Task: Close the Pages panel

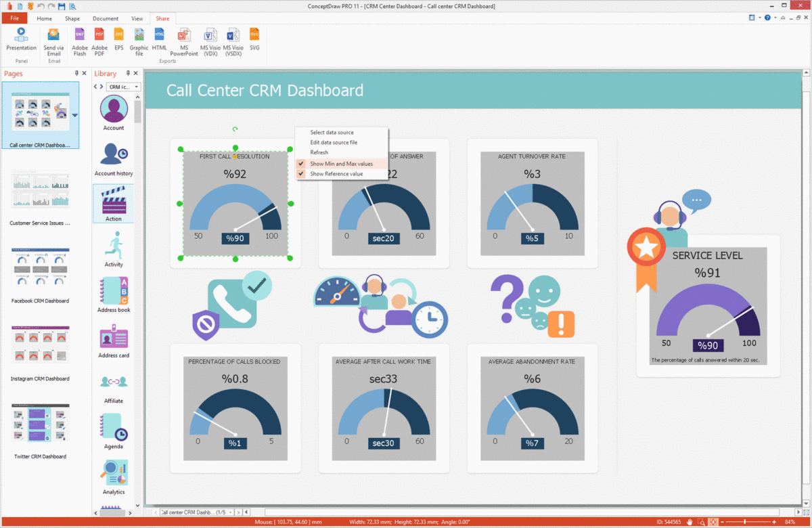Action: (84, 73)
